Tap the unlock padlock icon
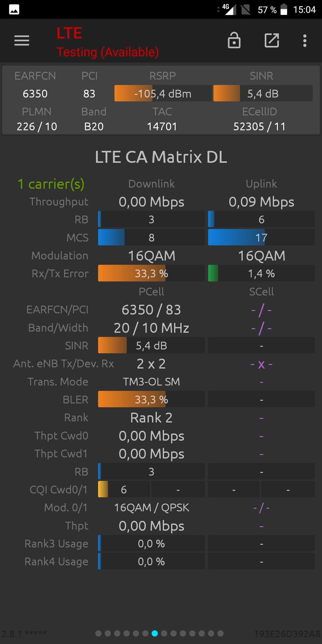This screenshot has height=644, width=322. (x=234, y=40)
